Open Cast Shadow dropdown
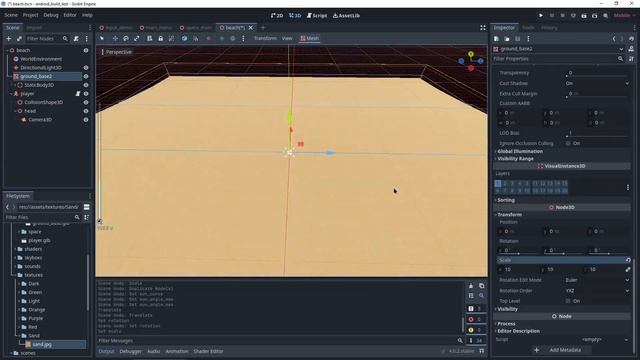The height and width of the screenshot is (360, 640). tap(597, 83)
